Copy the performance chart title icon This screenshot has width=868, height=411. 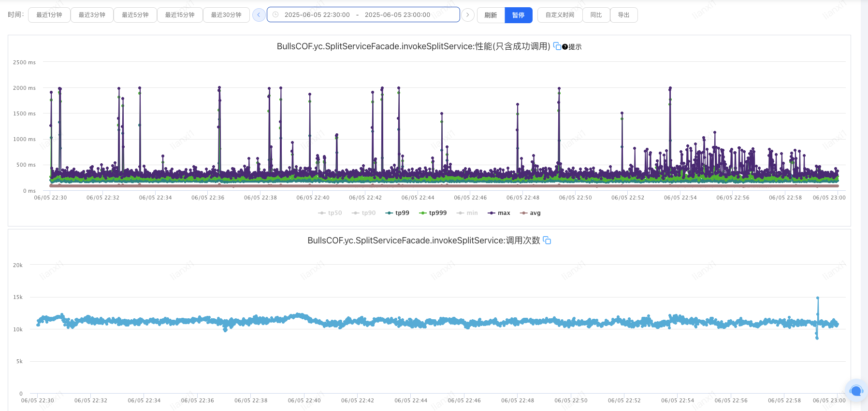[557, 46]
